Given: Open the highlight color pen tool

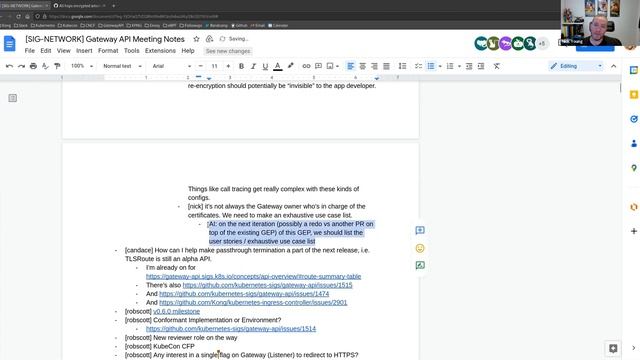Looking at the screenshot, I should (291, 66).
